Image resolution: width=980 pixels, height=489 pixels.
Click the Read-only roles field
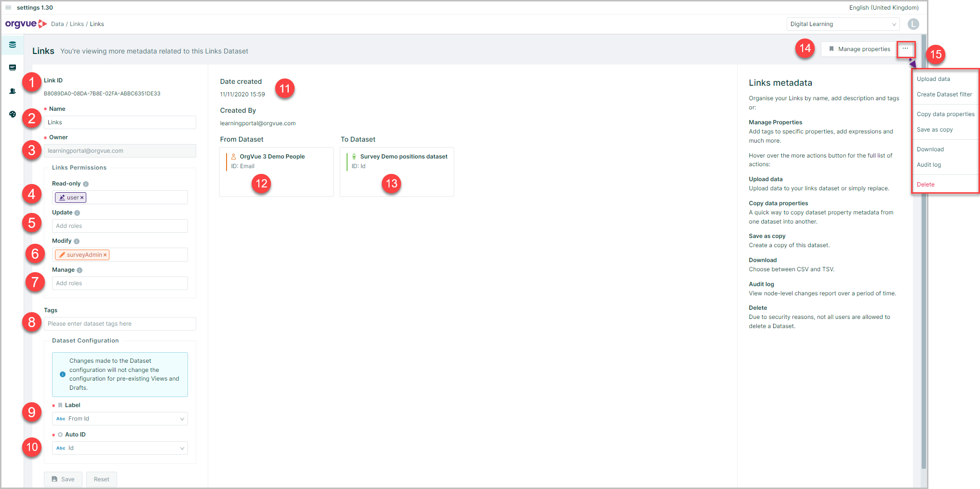pos(120,198)
